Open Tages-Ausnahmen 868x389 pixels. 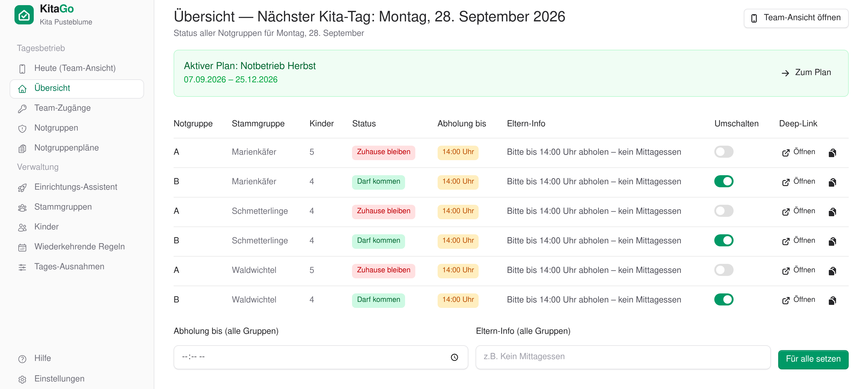click(x=77, y=267)
